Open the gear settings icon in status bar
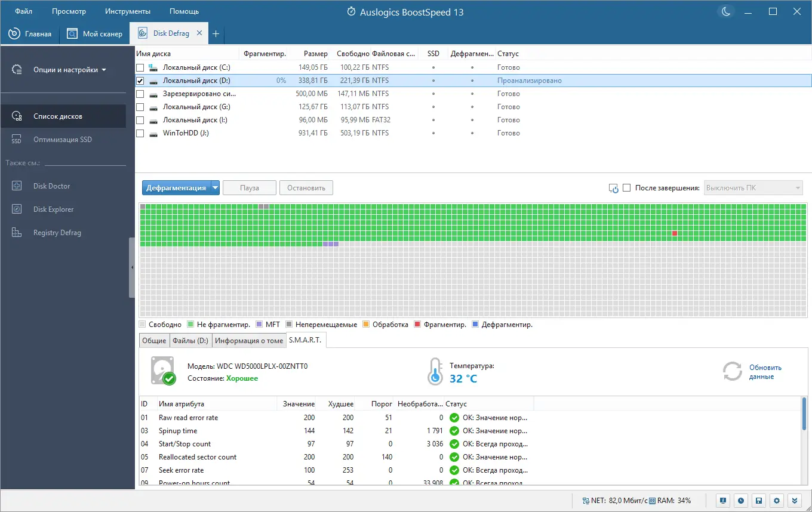Image resolution: width=812 pixels, height=512 pixels. [x=777, y=501]
